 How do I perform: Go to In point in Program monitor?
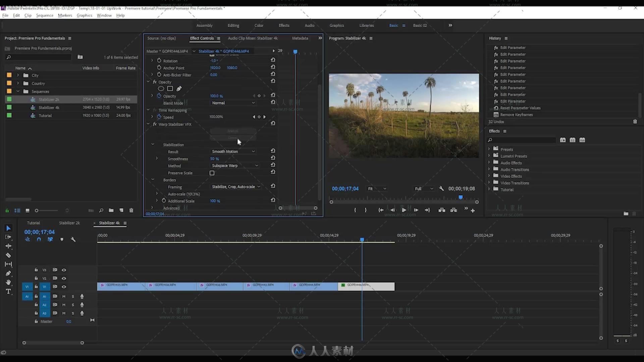[381, 210]
